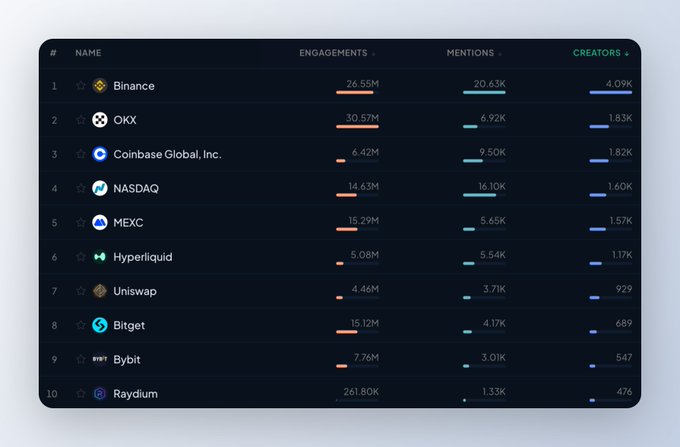Image resolution: width=680 pixels, height=447 pixels.
Task: Toggle the Bitget favorite star
Action: pyautogui.click(x=81, y=325)
